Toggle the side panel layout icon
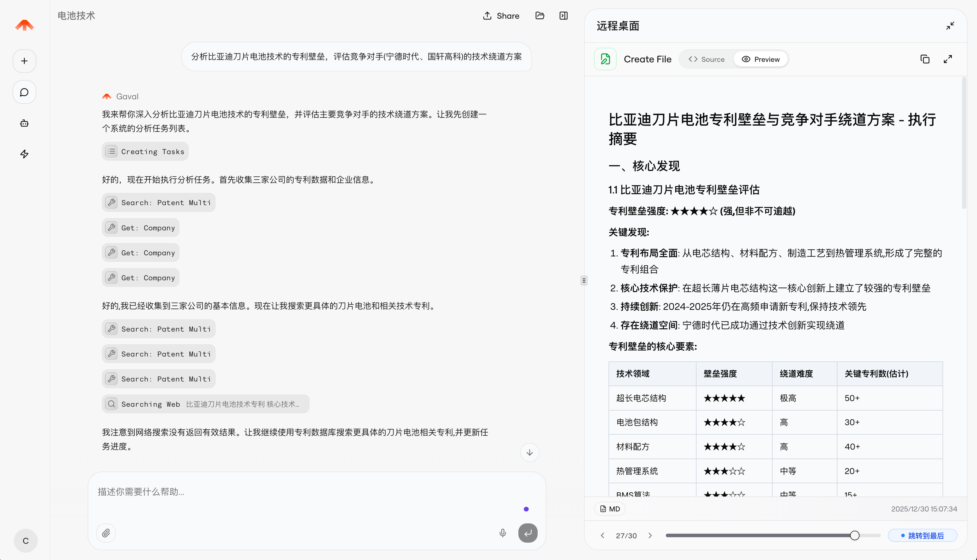The width and height of the screenshot is (977, 560). [563, 16]
